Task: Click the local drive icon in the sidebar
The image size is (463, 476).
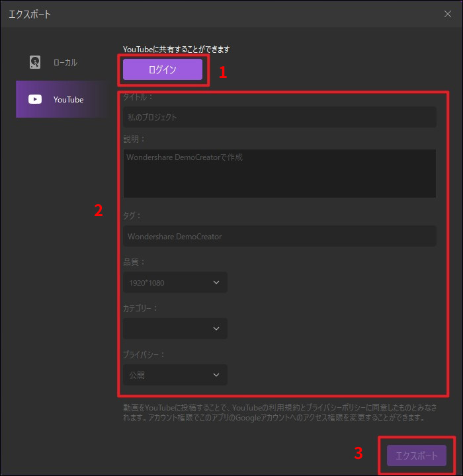Action: (x=35, y=62)
